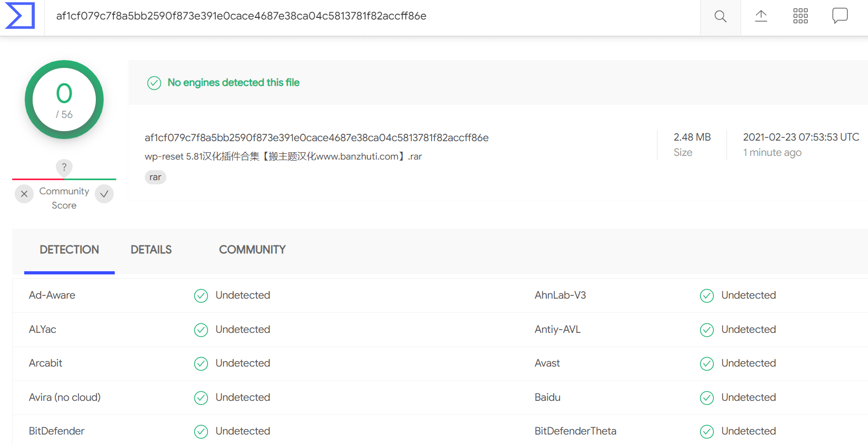Vote malicious with the X button
The image size is (868, 444).
[24, 194]
